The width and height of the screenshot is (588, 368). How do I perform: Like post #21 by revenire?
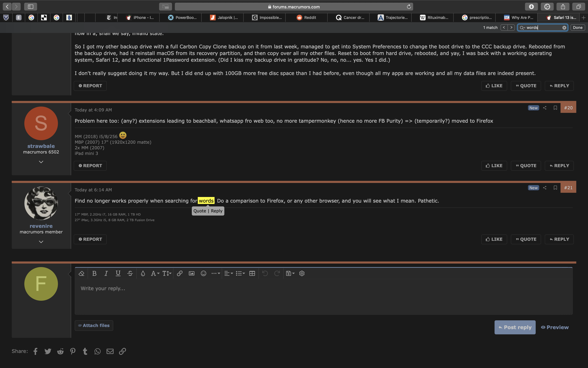[x=494, y=239]
